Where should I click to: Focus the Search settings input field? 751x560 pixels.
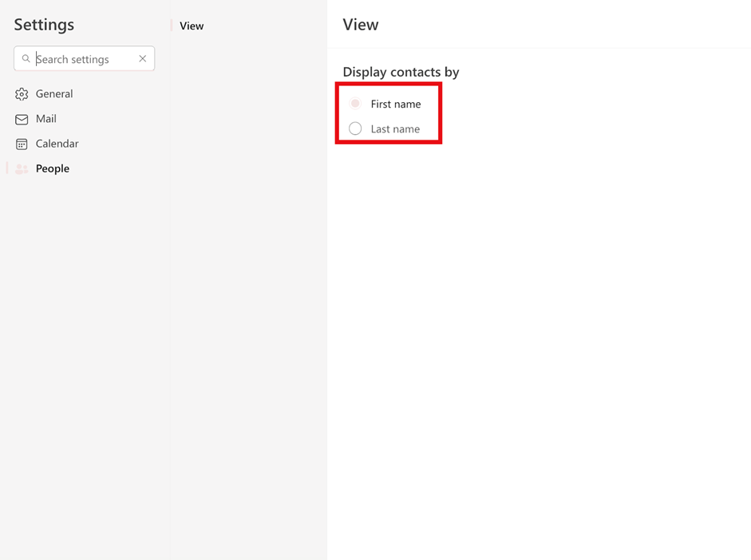[85, 58]
